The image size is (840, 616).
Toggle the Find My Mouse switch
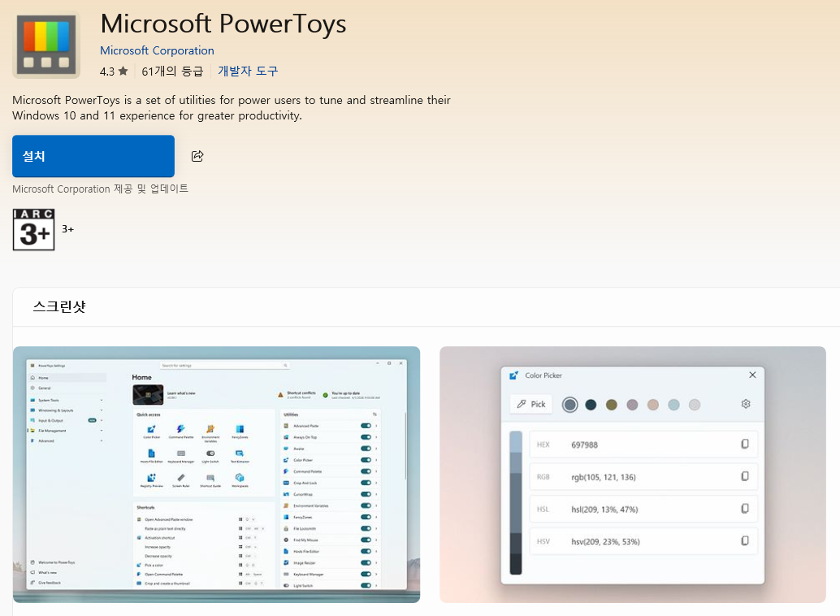tap(366, 540)
